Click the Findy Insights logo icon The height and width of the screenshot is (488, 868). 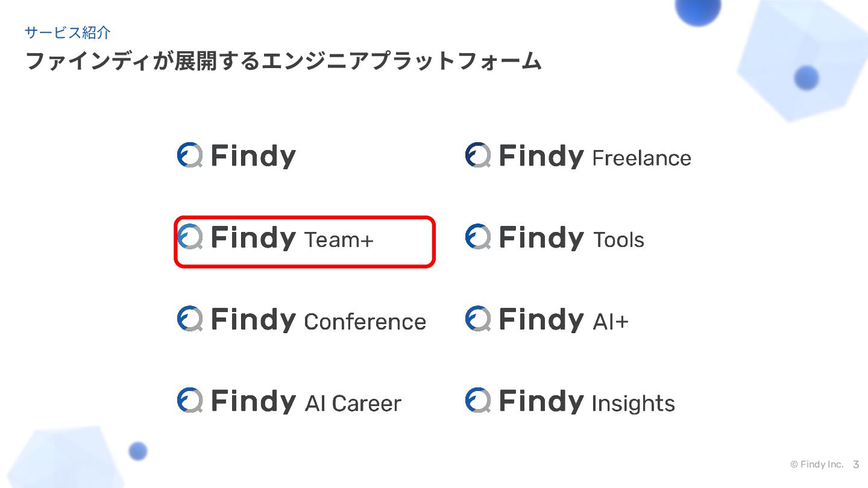point(478,401)
